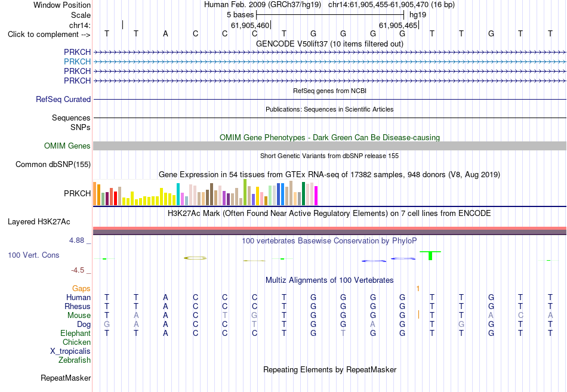This screenshot has width=567, height=392.
Task: Click the tall yellow-green GTEx bar
Action: (x=245, y=192)
